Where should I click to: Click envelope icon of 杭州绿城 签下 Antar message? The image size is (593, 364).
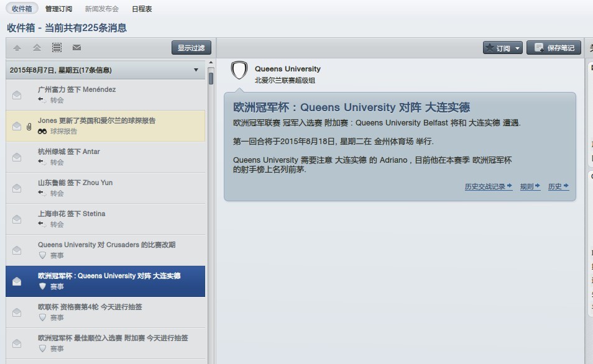tap(17, 157)
